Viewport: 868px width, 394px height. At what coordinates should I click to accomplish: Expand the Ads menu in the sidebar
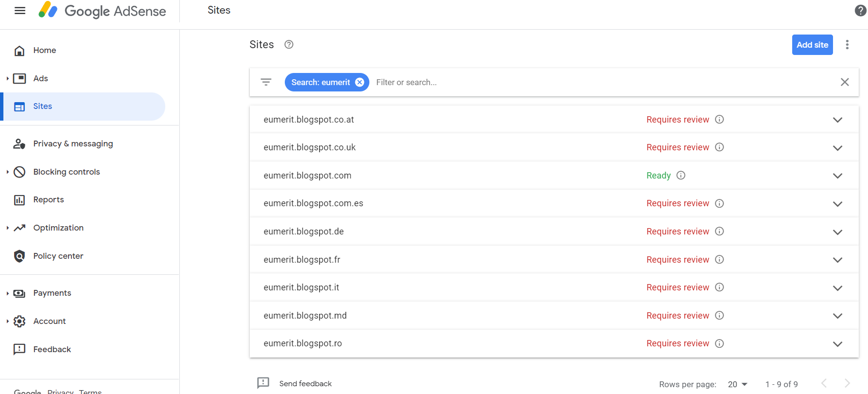pos(8,78)
